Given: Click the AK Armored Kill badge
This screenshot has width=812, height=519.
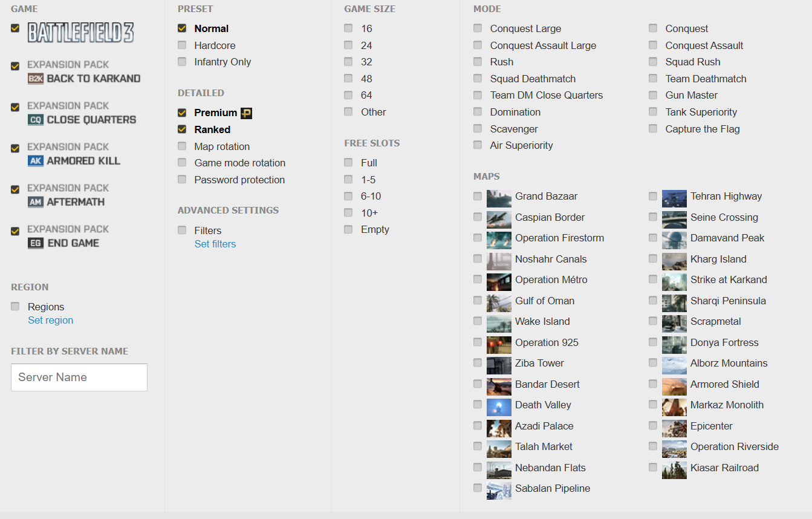Looking at the screenshot, I should tap(36, 161).
